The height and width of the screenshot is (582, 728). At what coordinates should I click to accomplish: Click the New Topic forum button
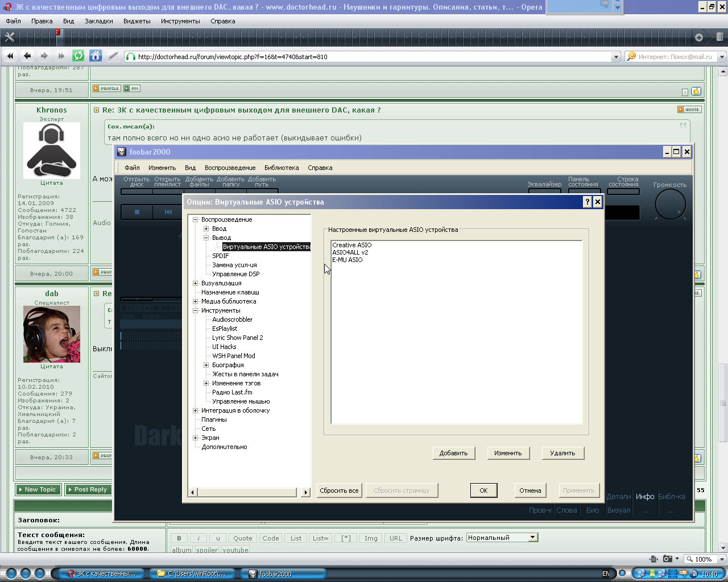click(38, 489)
